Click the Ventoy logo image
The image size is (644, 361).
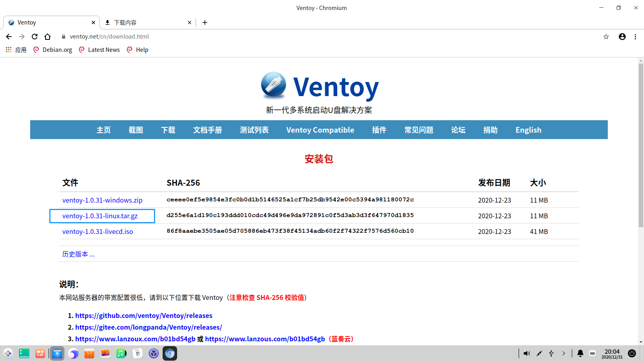point(274,85)
